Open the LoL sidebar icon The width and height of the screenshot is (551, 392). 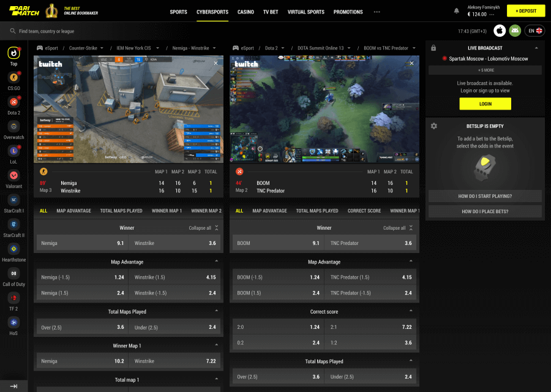click(13, 151)
